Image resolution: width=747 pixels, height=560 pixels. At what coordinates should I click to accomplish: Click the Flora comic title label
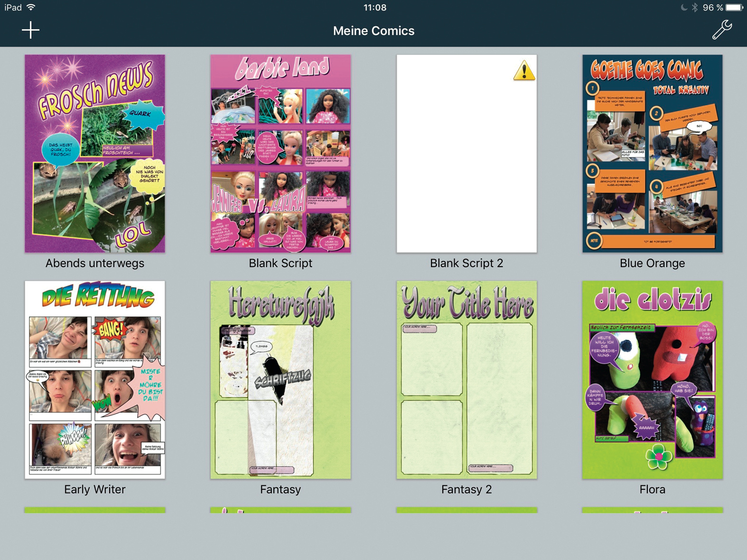coord(652,489)
